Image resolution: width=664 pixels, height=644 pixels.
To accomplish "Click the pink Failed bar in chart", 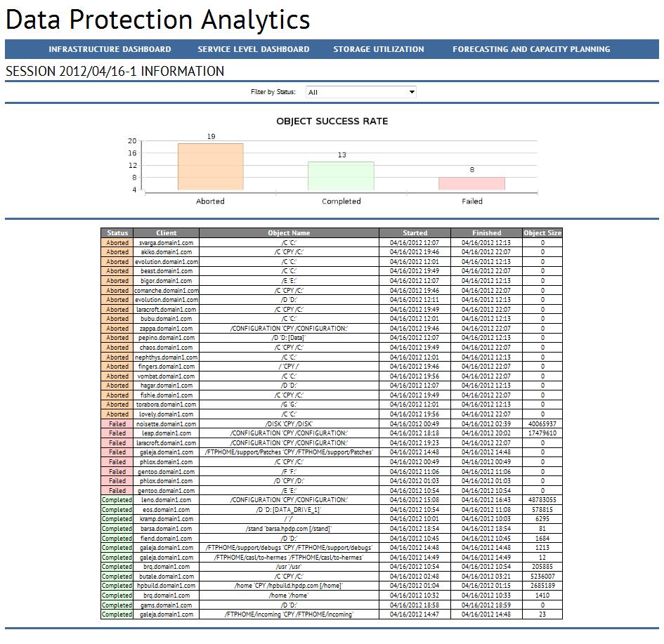I will (471, 183).
